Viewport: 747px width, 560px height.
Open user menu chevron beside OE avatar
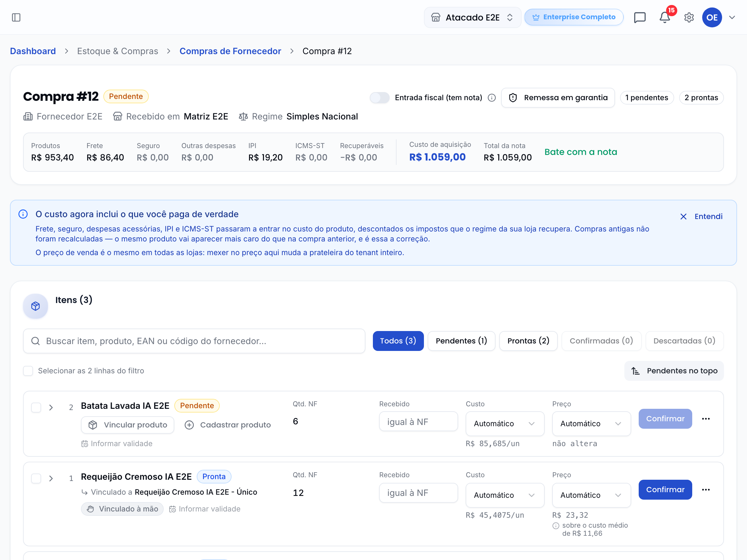click(x=732, y=17)
